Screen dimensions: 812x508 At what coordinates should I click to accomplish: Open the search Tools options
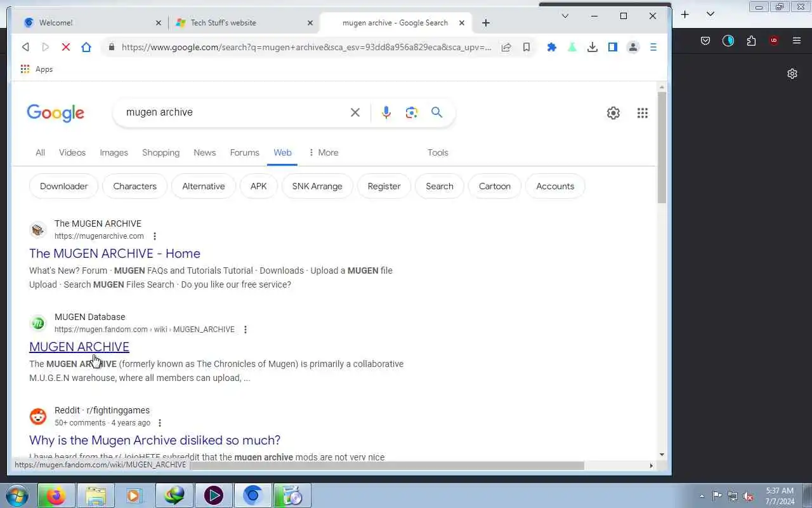coord(438,152)
